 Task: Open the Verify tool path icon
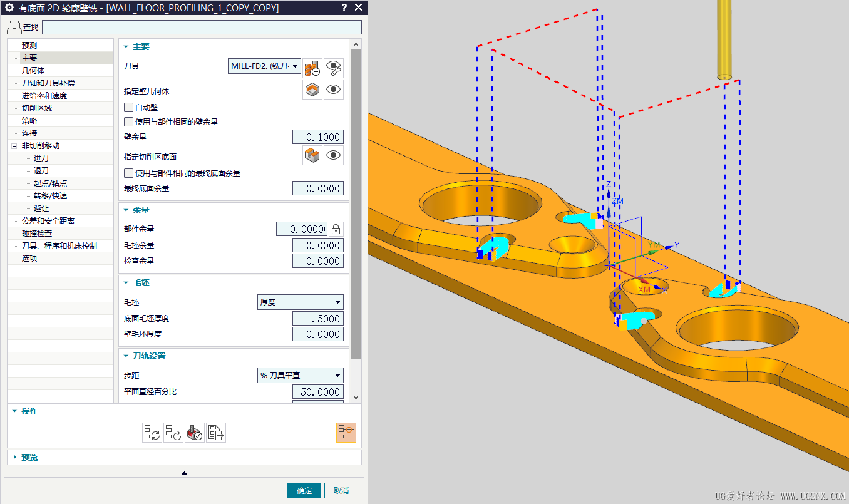pyautogui.click(x=195, y=433)
